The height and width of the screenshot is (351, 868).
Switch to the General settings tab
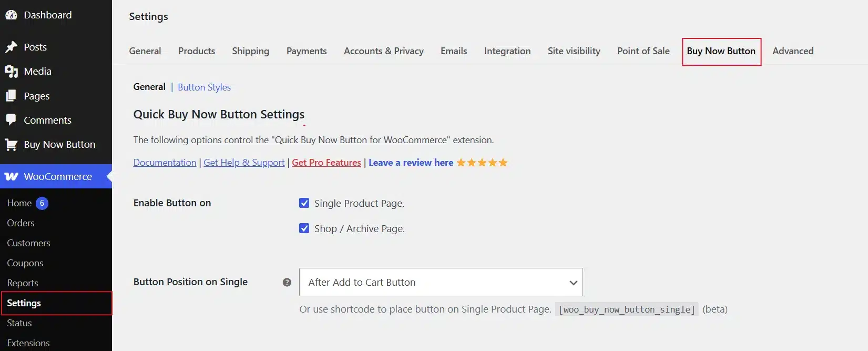click(145, 51)
